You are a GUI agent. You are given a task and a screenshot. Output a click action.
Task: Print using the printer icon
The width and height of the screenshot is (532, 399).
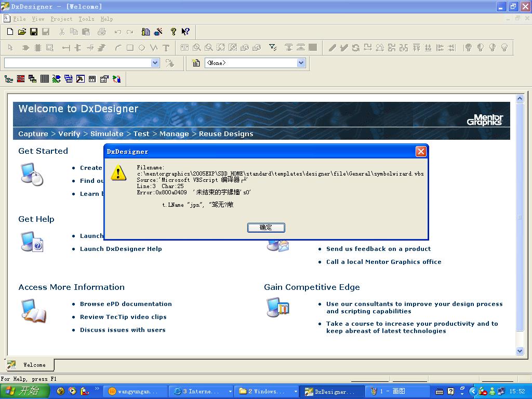[102, 32]
